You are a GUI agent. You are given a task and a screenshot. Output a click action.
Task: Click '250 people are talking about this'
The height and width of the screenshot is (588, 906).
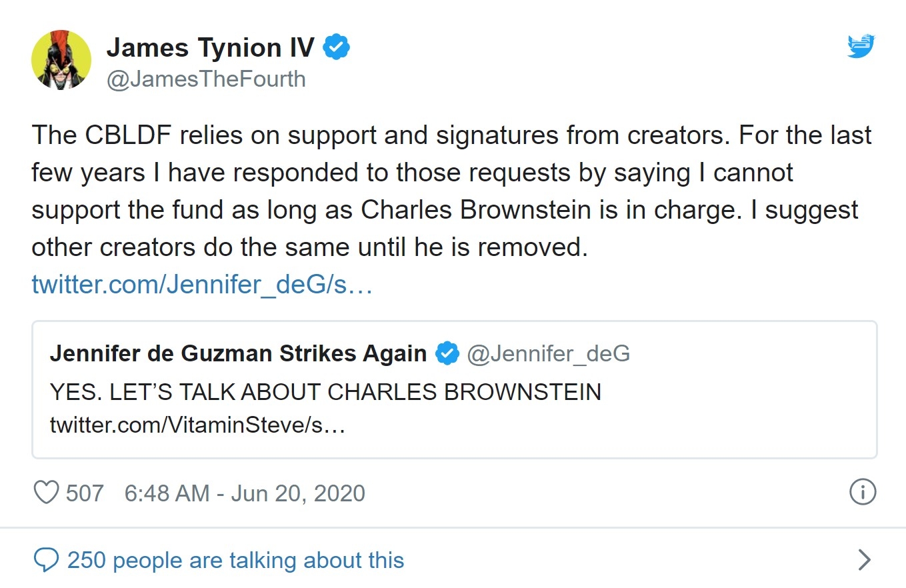(x=235, y=559)
